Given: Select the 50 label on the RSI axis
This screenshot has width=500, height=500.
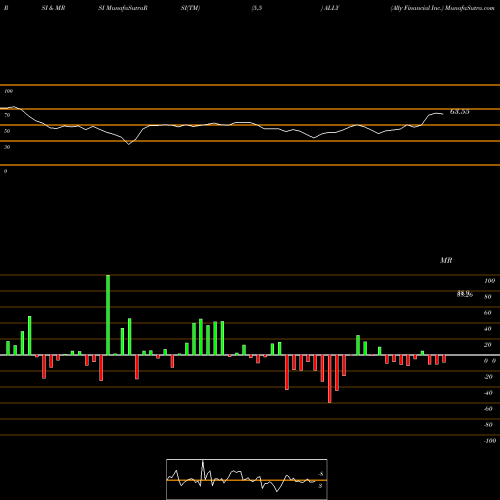Looking at the screenshot, I should pos(7,131).
